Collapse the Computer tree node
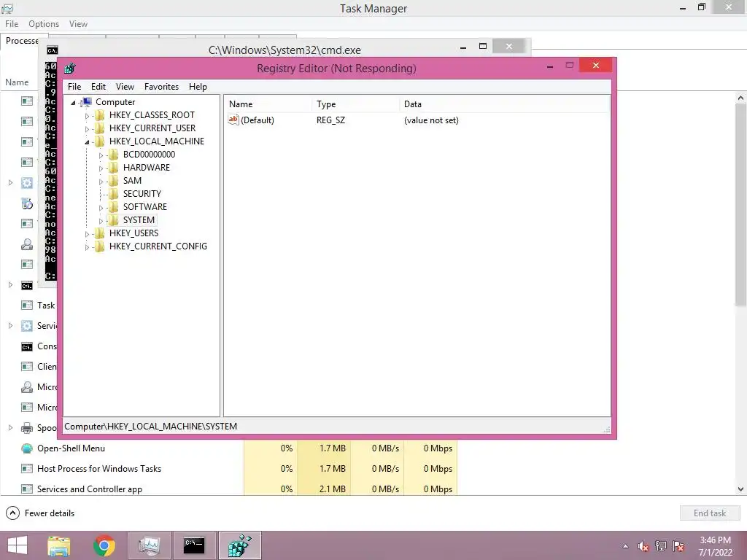747x560 pixels. click(x=73, y=102)
